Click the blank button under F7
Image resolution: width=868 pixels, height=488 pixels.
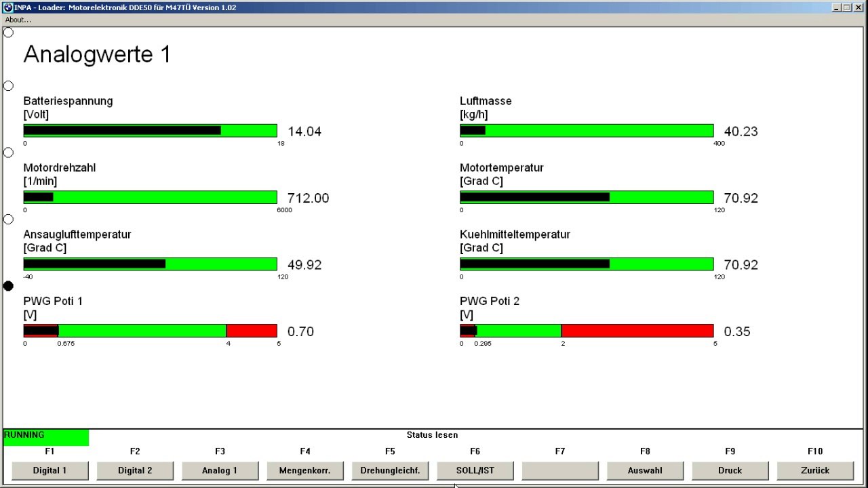[x=560, y=470]
